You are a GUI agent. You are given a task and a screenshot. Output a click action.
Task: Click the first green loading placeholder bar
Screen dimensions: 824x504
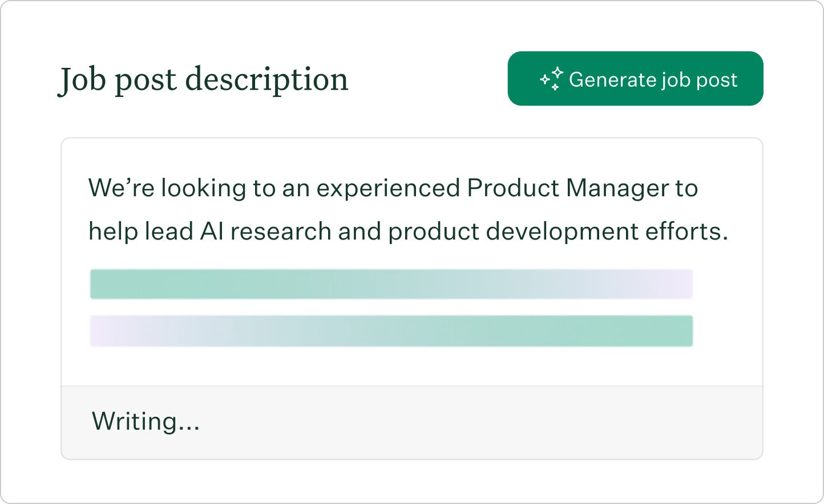pos(391,284)
